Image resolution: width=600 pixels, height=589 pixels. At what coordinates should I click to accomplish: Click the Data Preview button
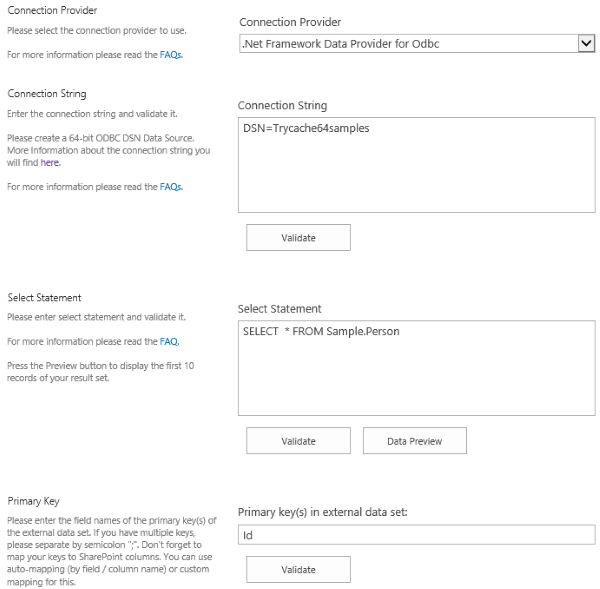click(414, 441)
